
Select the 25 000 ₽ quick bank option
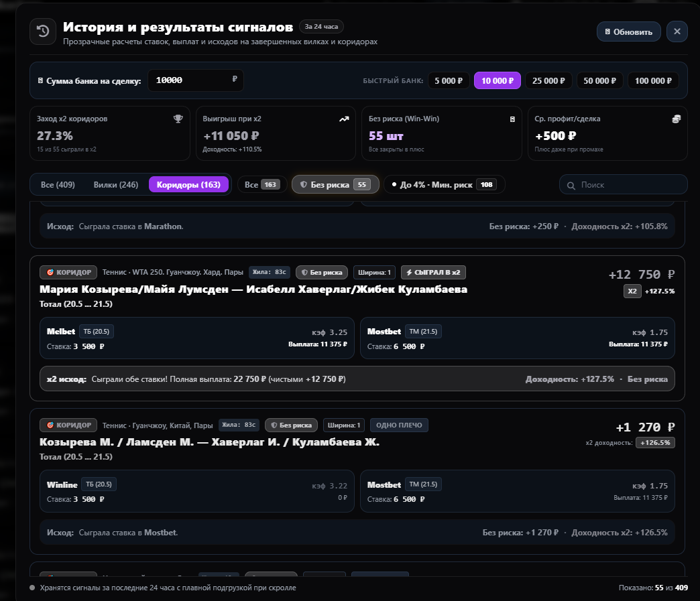coord(548,81)
